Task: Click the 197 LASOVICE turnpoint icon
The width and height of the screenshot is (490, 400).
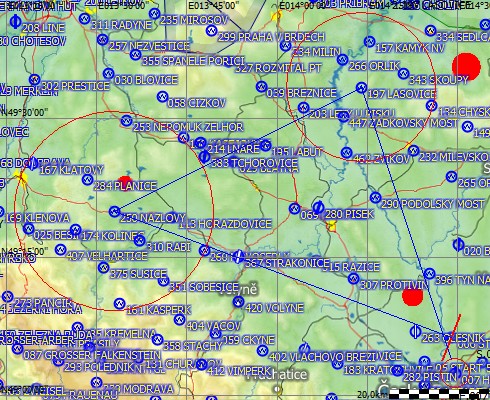Action: tap(361, 88)
